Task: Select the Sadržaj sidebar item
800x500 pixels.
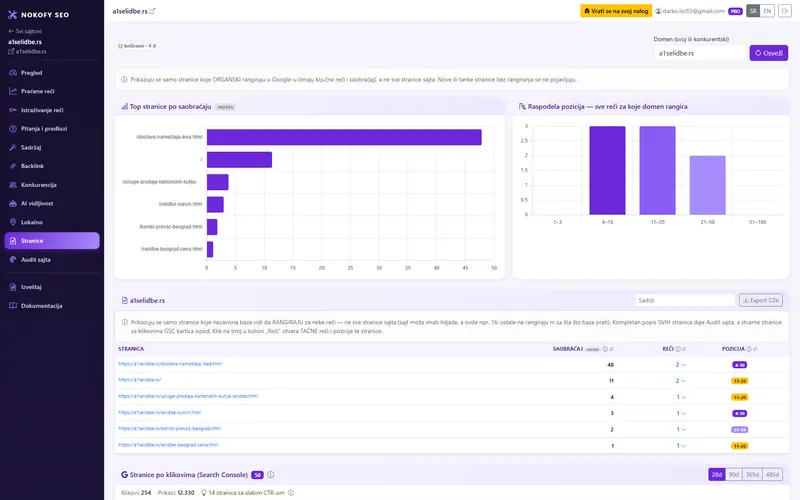Action: point(52,147)
